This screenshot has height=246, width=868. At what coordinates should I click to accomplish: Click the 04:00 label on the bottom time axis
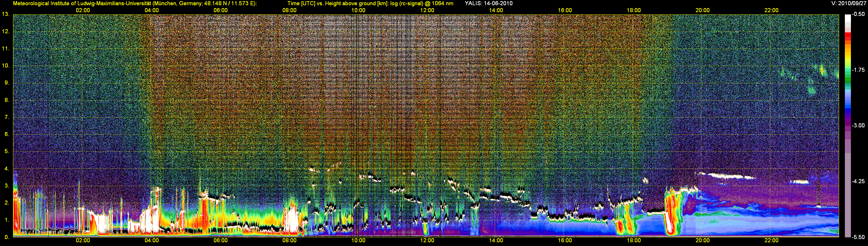pyautogui.click(x=152, y=241)
